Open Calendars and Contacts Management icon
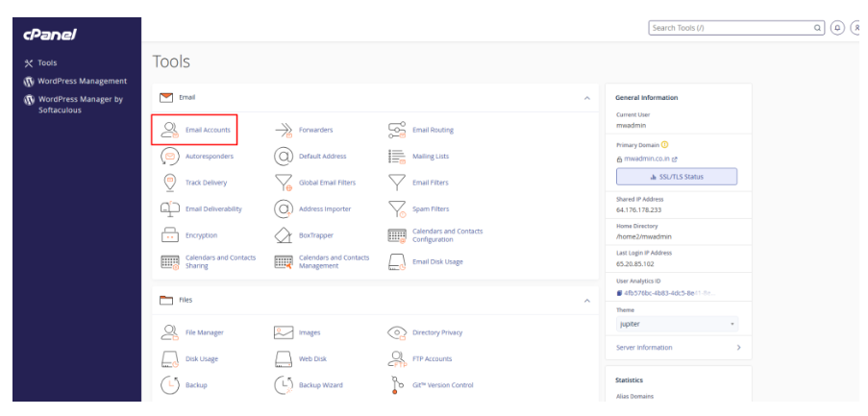 tap(284, 261)
